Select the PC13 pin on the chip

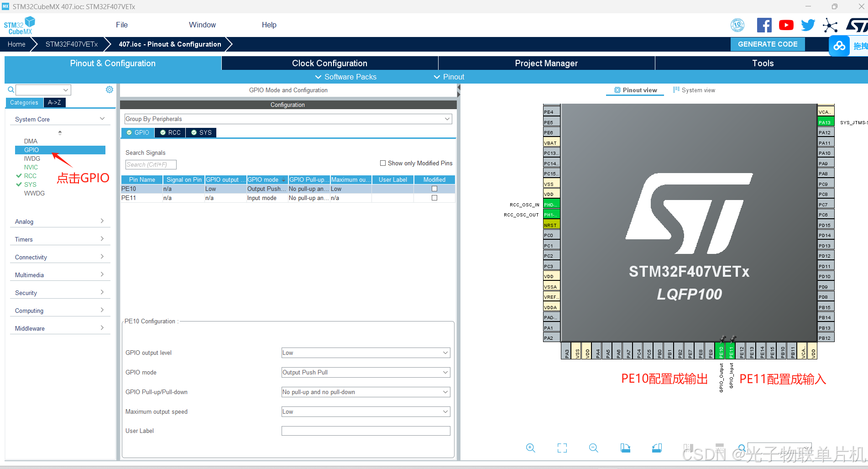[x=551, y=153]
